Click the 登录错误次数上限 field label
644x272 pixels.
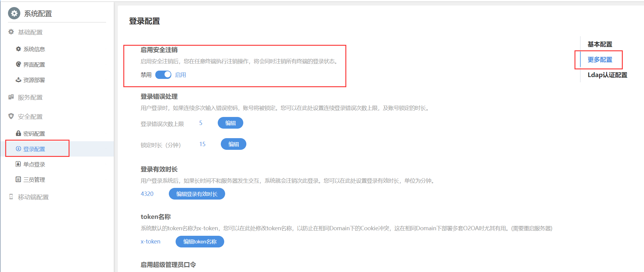pos(162,124)
